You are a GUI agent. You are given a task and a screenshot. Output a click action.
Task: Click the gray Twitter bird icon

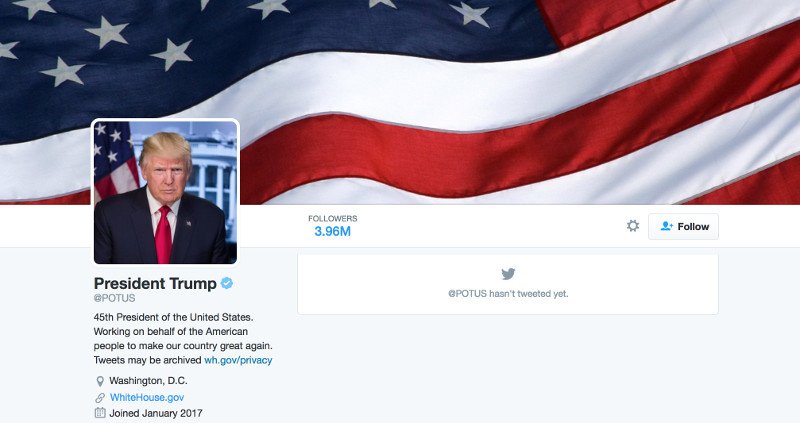coord(508,274)
